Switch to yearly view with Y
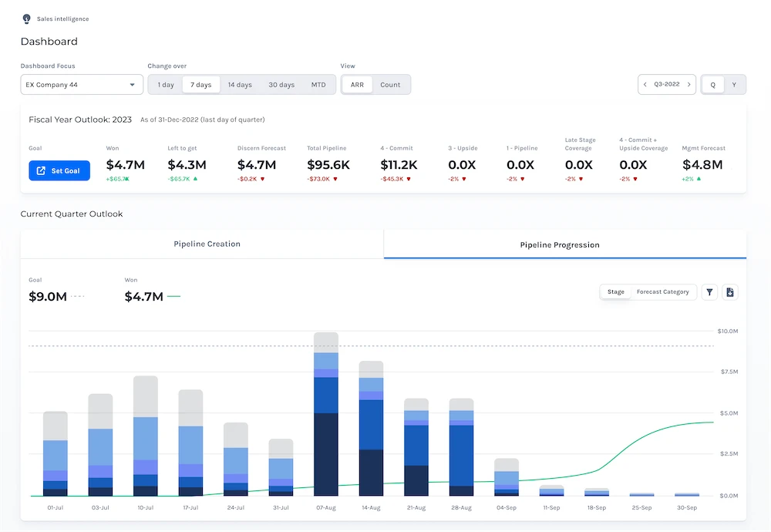The image size is (771, 532). pyautogui.click(x=734, y=85)
